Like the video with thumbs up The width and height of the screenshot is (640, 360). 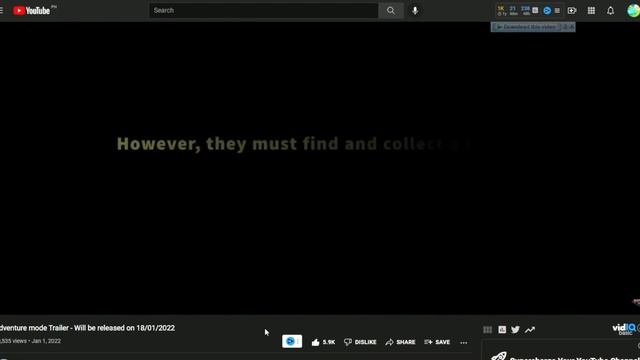coord(323,342)
